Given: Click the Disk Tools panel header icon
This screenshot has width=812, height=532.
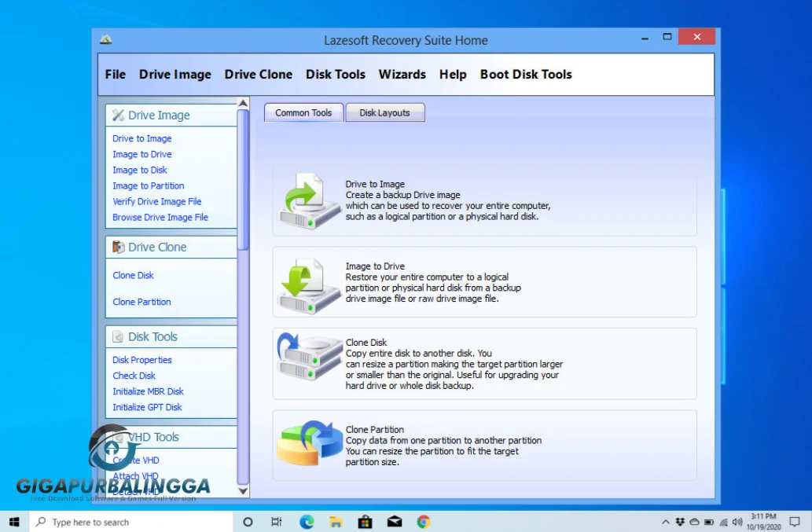Looking at the screenshot, I should (x=119, y=336).
